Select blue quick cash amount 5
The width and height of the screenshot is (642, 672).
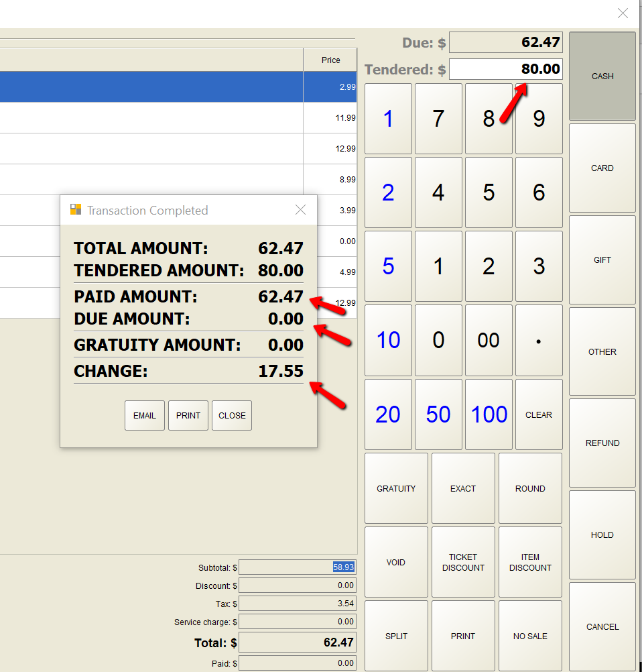pos(388,266)
